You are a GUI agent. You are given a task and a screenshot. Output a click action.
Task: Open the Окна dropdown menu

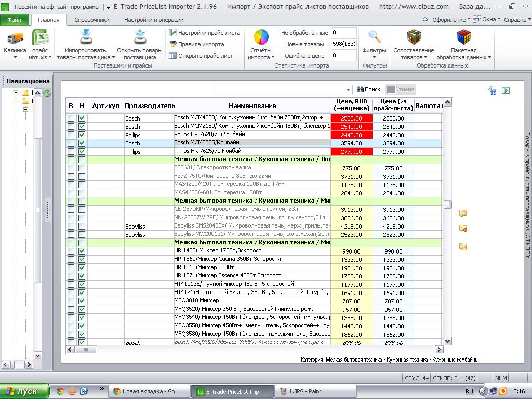486,19
